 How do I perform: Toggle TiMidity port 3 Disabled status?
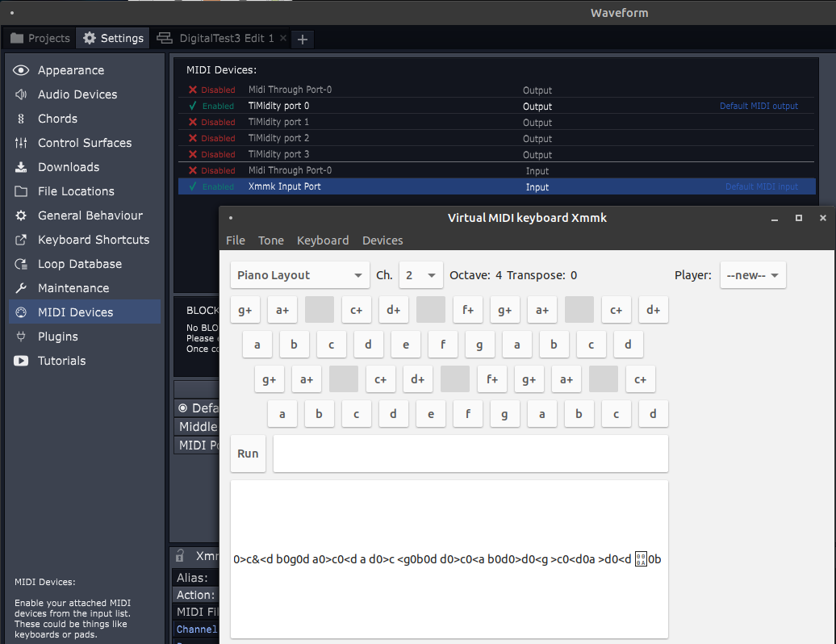[x=211, y=154]
